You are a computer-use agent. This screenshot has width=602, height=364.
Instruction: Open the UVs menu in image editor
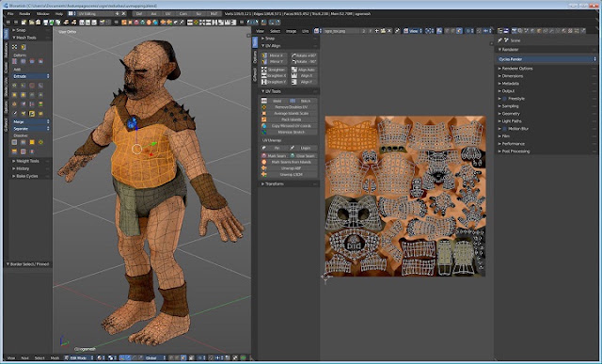[x=305, y=31]
